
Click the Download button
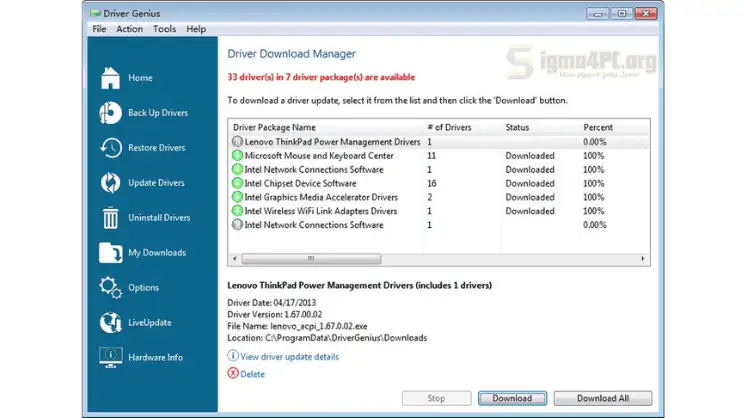(x=512, y=398)
